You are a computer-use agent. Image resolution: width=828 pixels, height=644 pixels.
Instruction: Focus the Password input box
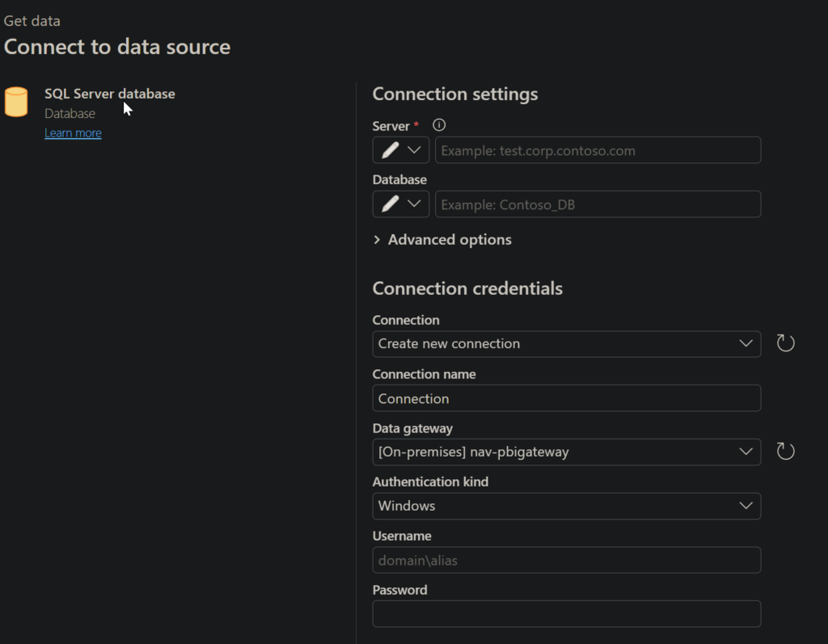[566, 613]
